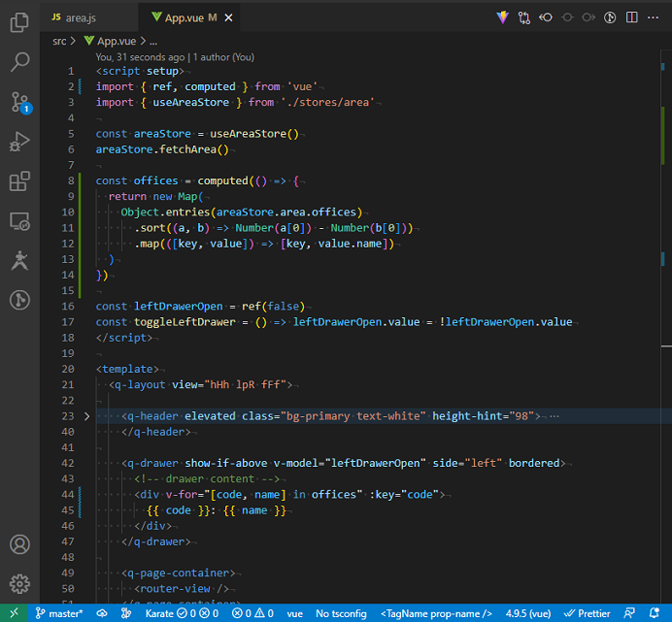Open the Run and Debug view
672x622 pixels.
pos(19,142)
